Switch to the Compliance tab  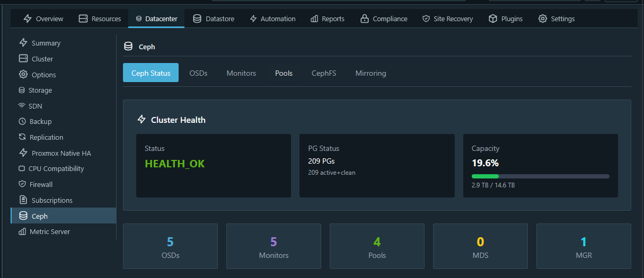[x=384, y=19]
